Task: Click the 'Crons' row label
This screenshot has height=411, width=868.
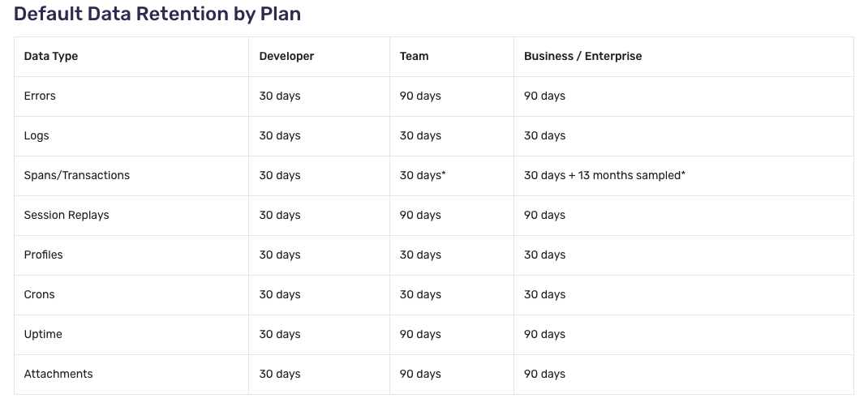Action: click(x=40, y=294)
